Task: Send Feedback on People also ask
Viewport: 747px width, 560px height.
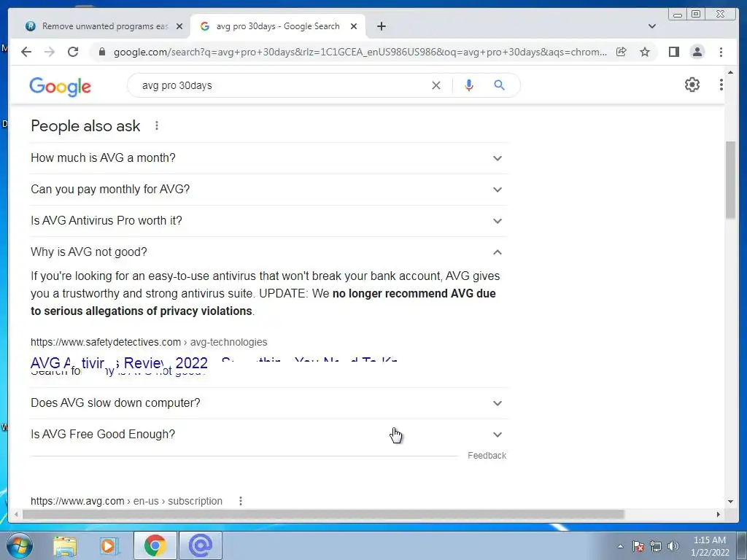Action: (487, 456)
